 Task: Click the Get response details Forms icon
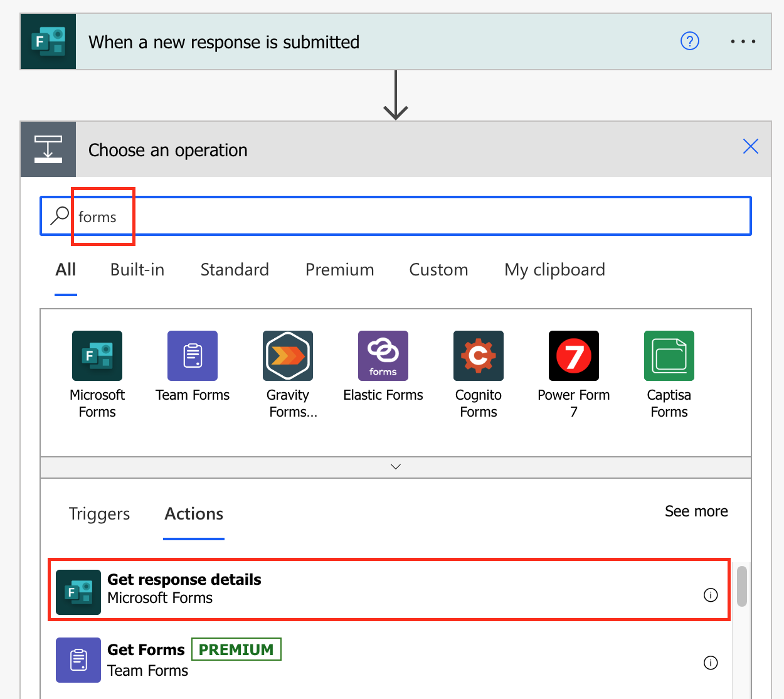[x=78, y=592]
